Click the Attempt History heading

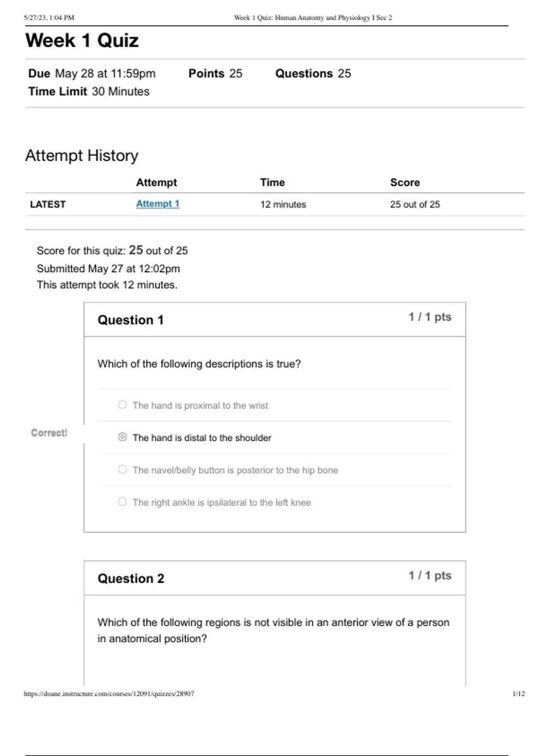[x=81, y=156]
